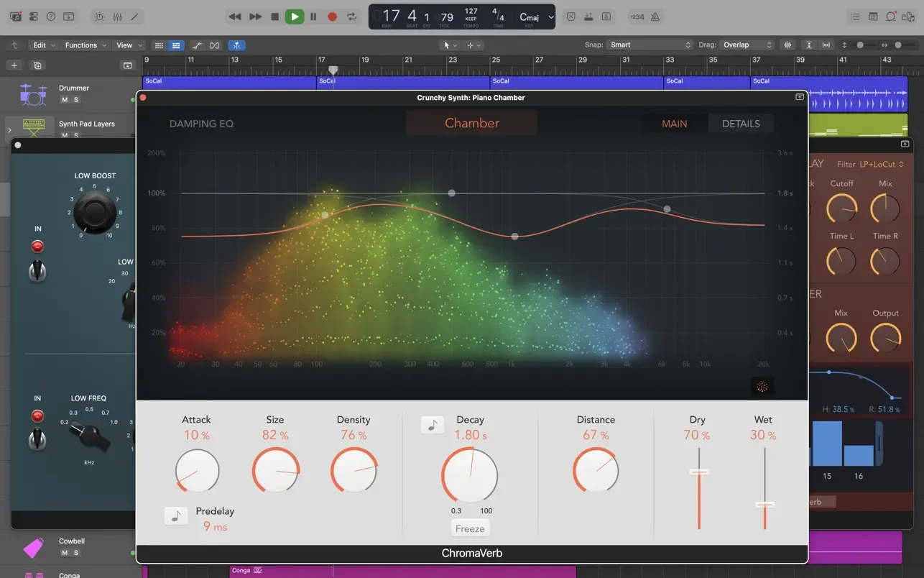Viewport: 924px width, 578px height.
Task: Open the Editors pencil icon
Action: click(134, 17)
